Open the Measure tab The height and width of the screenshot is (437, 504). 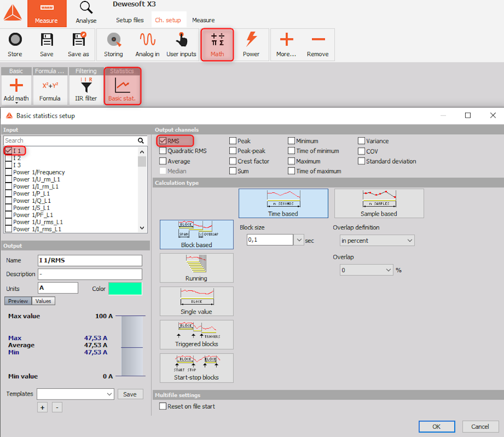pyautogui.click(x=203, y=20)
